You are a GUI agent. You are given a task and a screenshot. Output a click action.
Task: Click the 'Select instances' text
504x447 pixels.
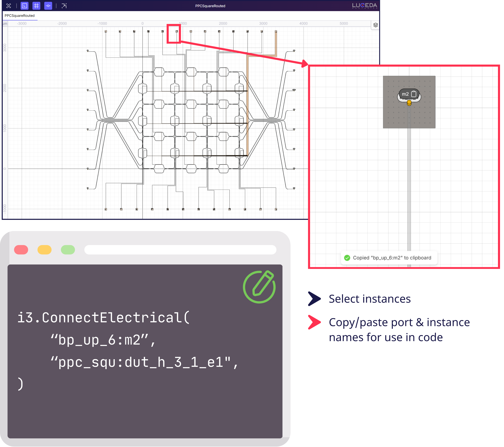[x=370, y=299]
